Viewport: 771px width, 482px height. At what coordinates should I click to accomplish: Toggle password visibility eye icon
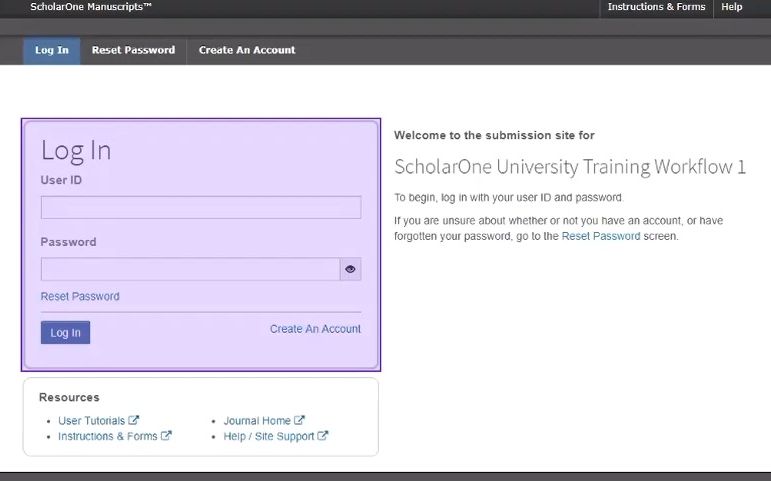(350, 269)
